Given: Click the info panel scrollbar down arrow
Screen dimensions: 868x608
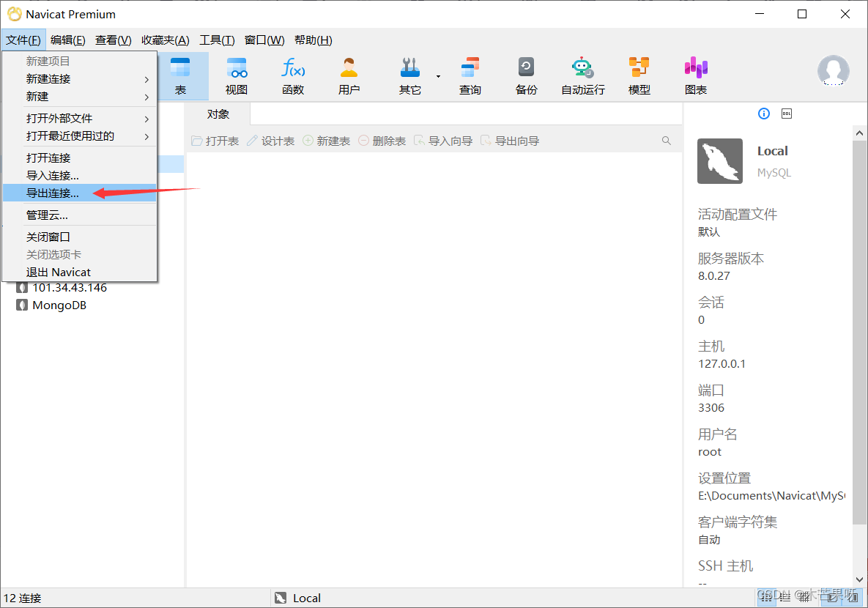Looking at the screenshot, I should click(x=859, y=579).
